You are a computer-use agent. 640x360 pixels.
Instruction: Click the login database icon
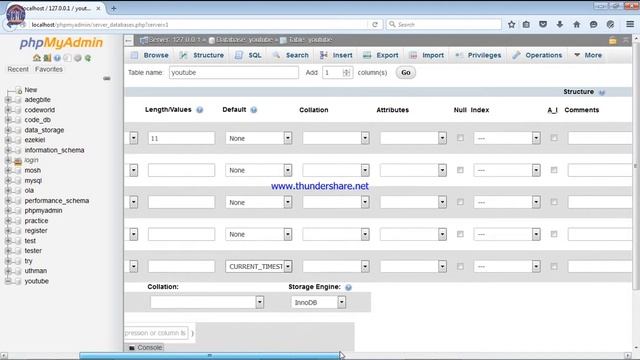pyautogui.click(x=18, y=160)
